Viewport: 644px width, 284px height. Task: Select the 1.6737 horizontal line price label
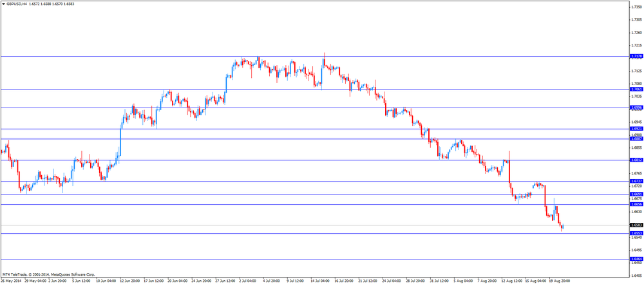[x=636, y=181]
